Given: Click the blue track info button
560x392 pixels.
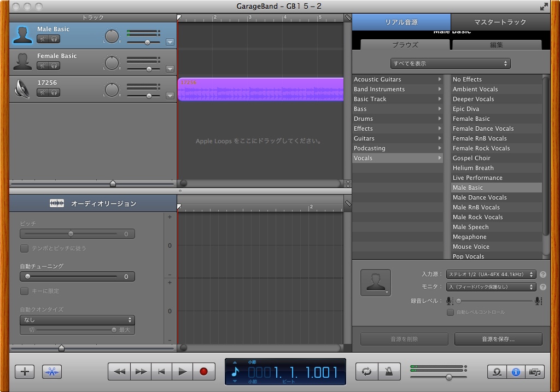Looking at the screenshot, I should [x=516, y=372].
